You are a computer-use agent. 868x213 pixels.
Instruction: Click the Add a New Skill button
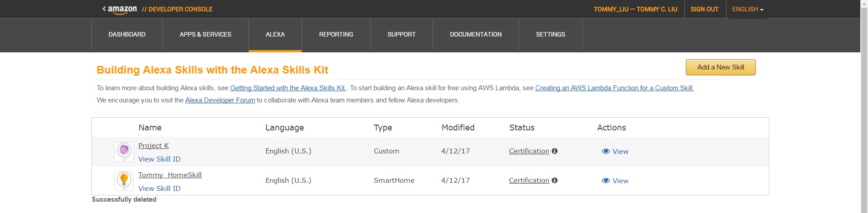coord(721,67)
